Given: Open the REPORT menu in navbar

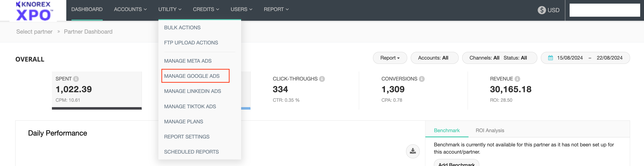Looking at the screenshot, I should [276, 9].
